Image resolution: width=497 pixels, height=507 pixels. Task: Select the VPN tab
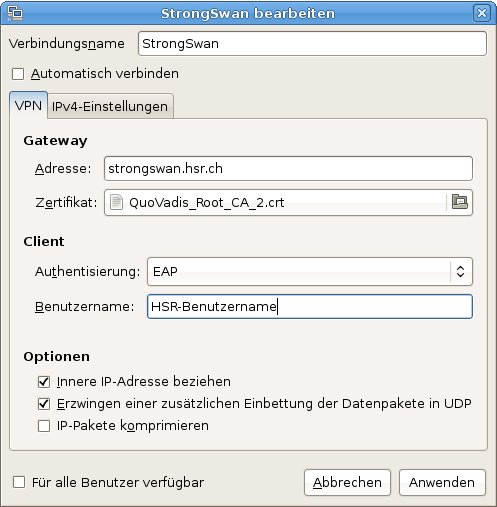point(28,105)
